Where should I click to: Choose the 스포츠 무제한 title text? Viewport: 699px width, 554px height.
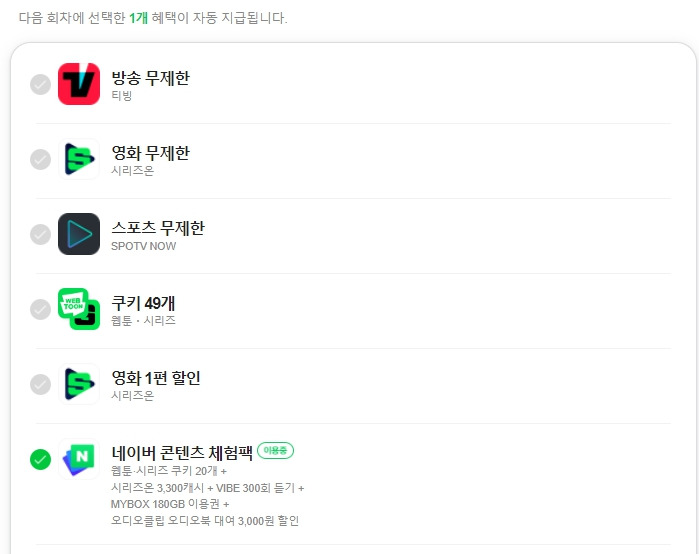click(x=158, y=228)
